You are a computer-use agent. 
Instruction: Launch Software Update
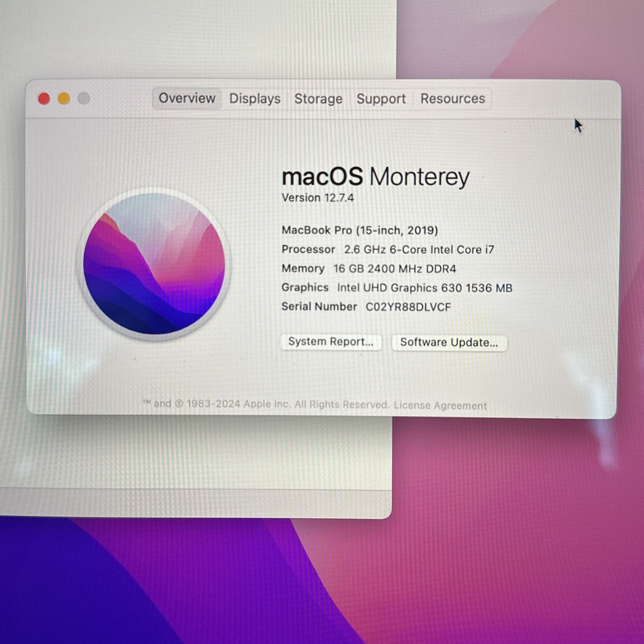(449, 342)
